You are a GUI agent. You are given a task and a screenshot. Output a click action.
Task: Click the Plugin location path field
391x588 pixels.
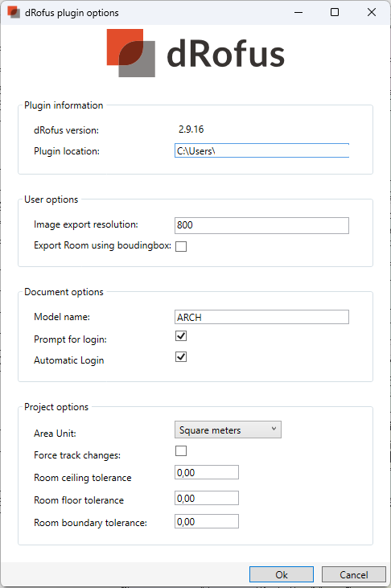coord(261,150)
